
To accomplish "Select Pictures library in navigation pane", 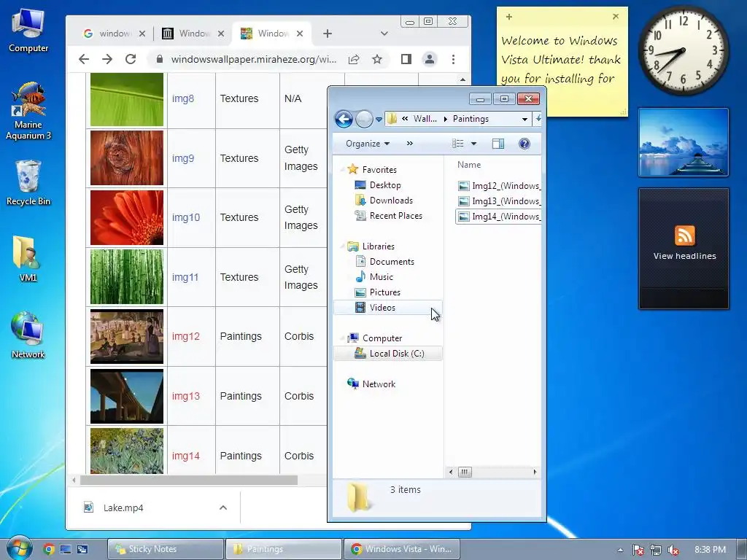I will pos(385,292).
